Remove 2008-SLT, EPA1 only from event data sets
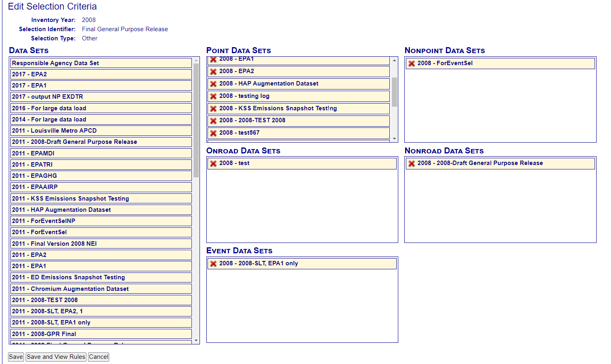This screenshot has height=364, width=611. tap(214, 264)
